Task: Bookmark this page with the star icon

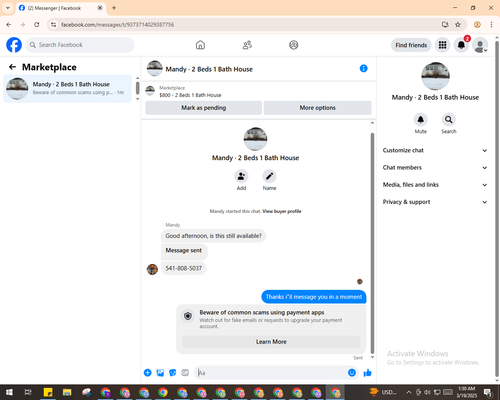Action: 458,25
